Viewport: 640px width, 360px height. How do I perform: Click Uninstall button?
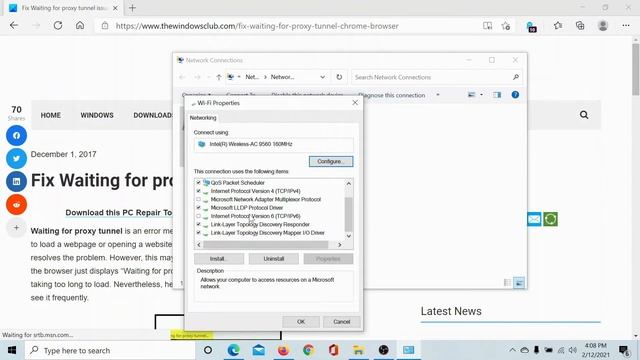point(273,259)
